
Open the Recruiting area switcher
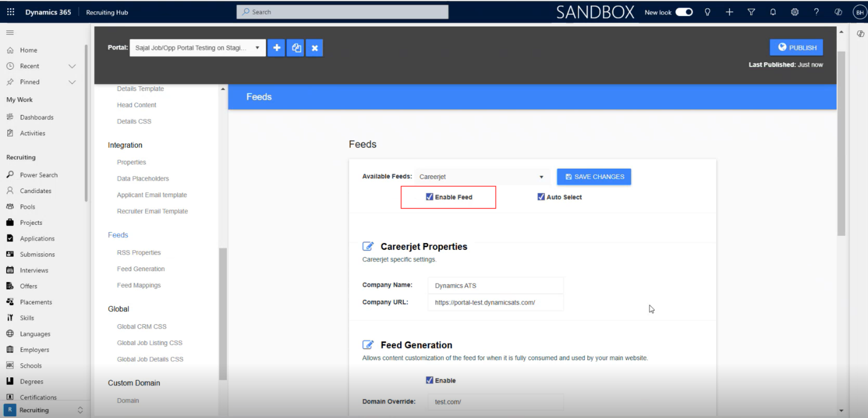point(44,410)
